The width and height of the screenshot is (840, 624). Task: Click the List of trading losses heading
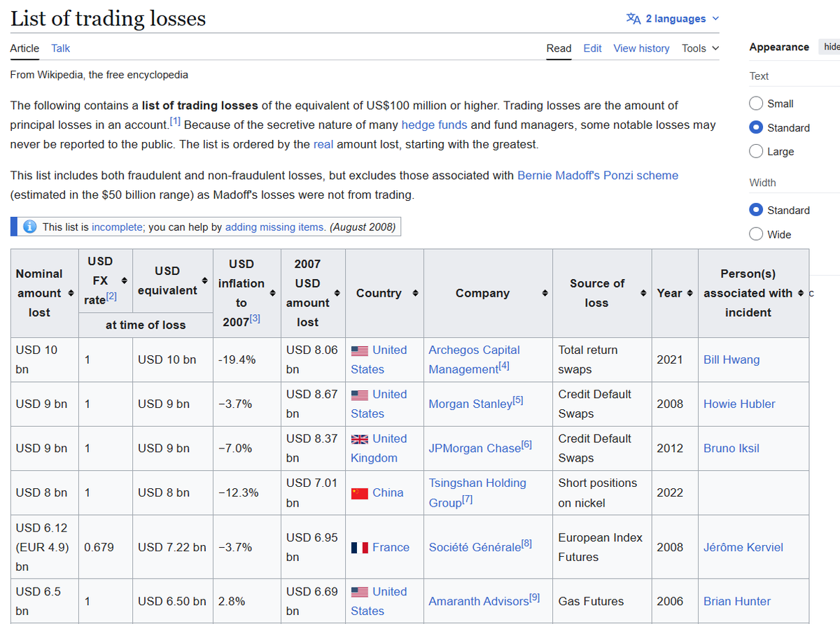point(108,18)
